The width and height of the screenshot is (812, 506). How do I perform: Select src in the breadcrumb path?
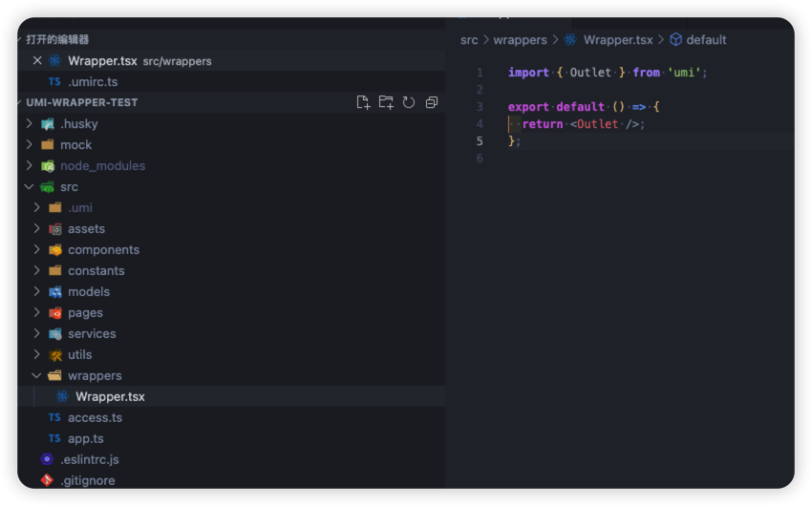click(x=469, y=40)
